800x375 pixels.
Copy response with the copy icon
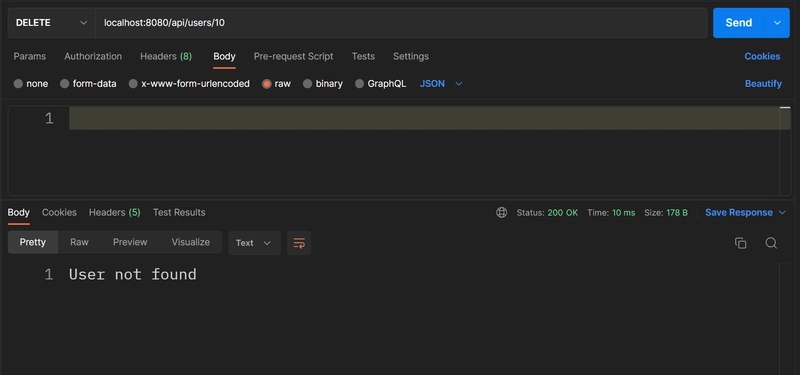pyautogui.click(x=740, y=243)
